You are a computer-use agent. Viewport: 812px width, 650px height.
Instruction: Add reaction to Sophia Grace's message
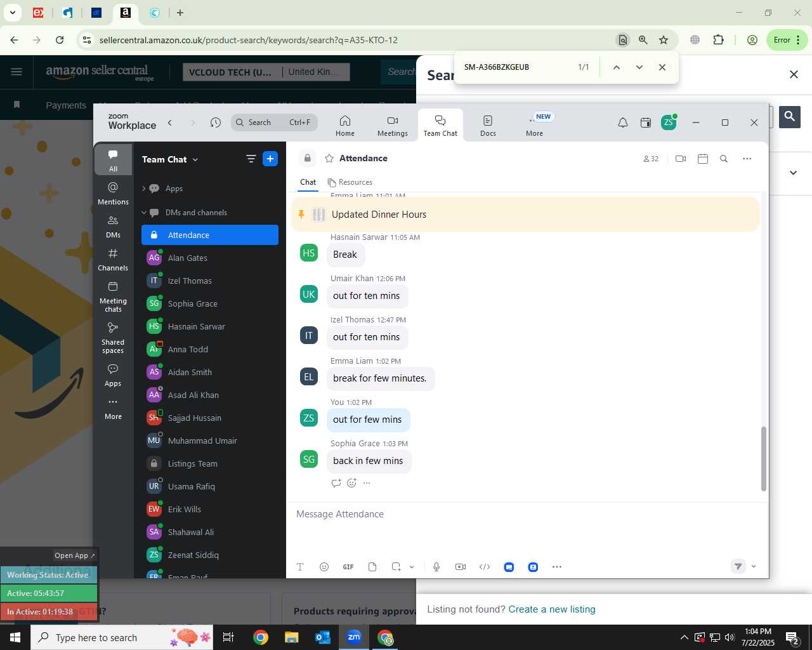[x=352, y=483]
